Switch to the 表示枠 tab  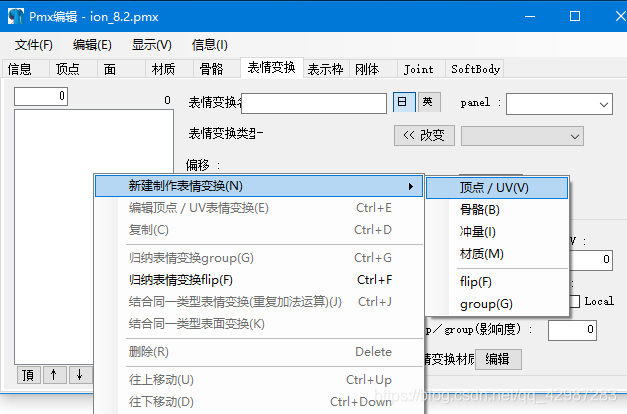326,69
